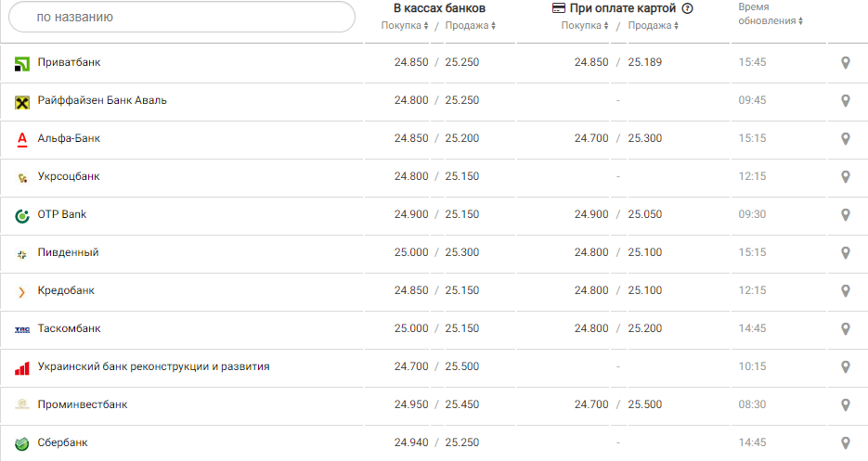
Task: Sort by Покупка under При оплате картой
Action: (585, 26)
